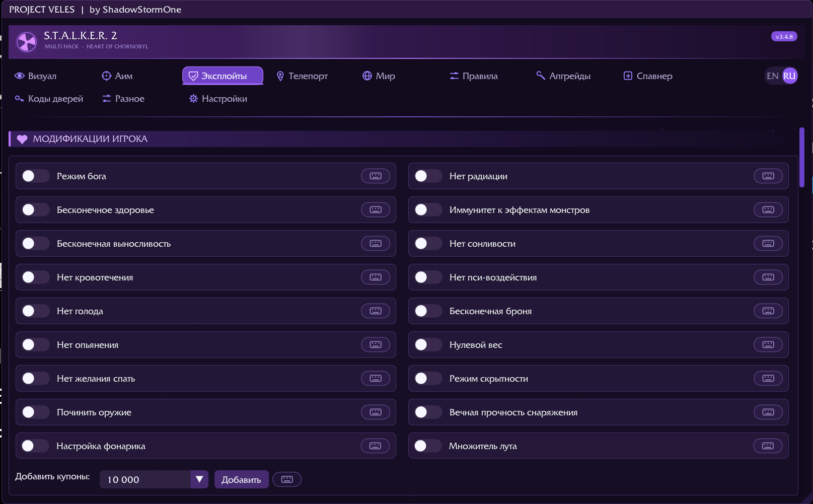Enable Нет кровотечения switch
Image resolution: width=813 pixels, height=504 pixels.
pos(35,277)
